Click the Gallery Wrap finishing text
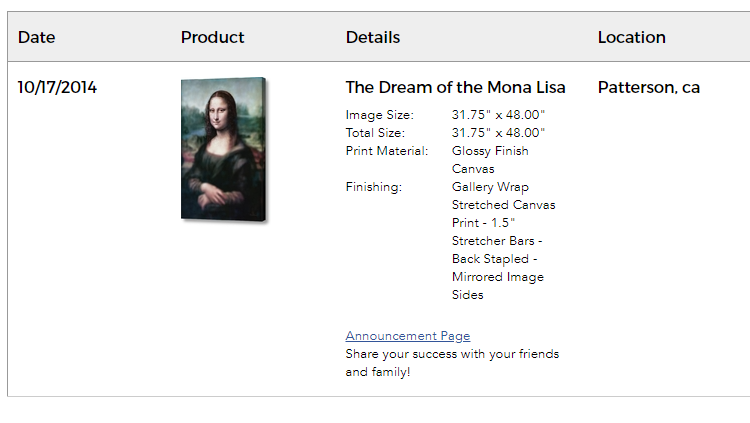 (x=490, y=187)
